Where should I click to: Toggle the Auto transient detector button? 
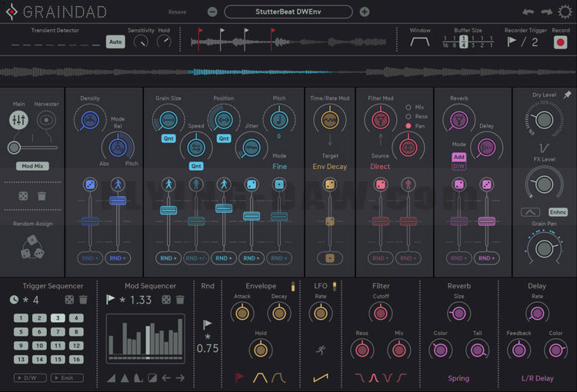coord(115,42)
